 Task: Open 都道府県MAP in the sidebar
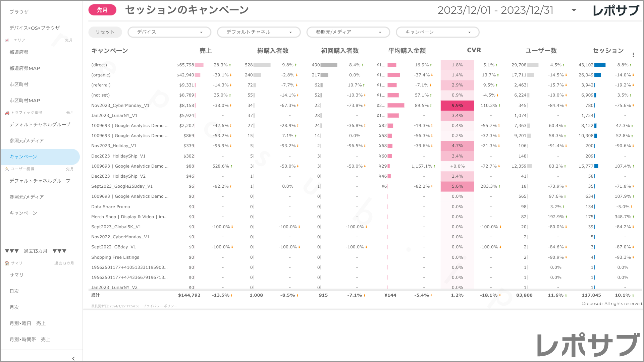click(25, 68)
